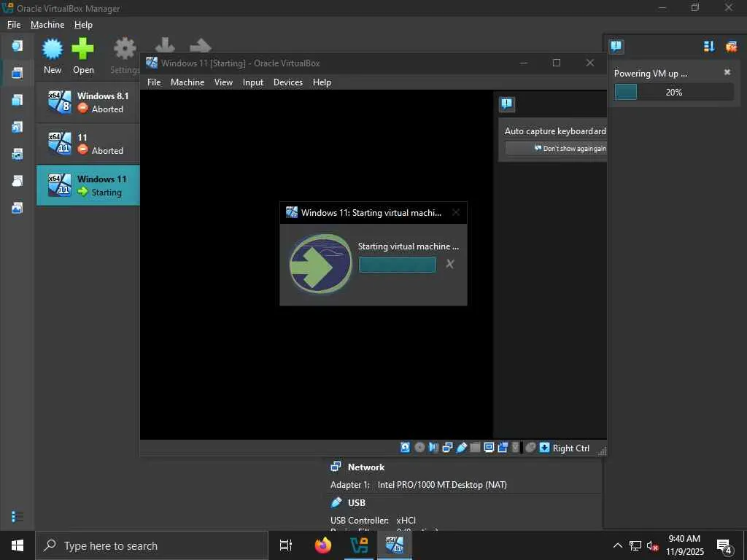This screenshot has width=747, height=560.
Task: Open the Input menu in VM window
Action: (x=253, y=82)
